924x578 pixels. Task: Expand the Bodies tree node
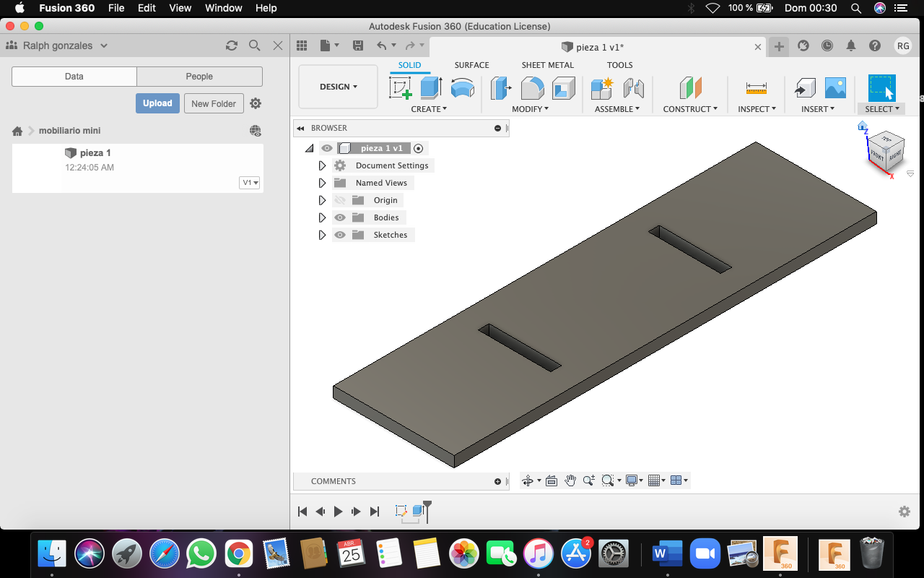(x=322, y=217)
